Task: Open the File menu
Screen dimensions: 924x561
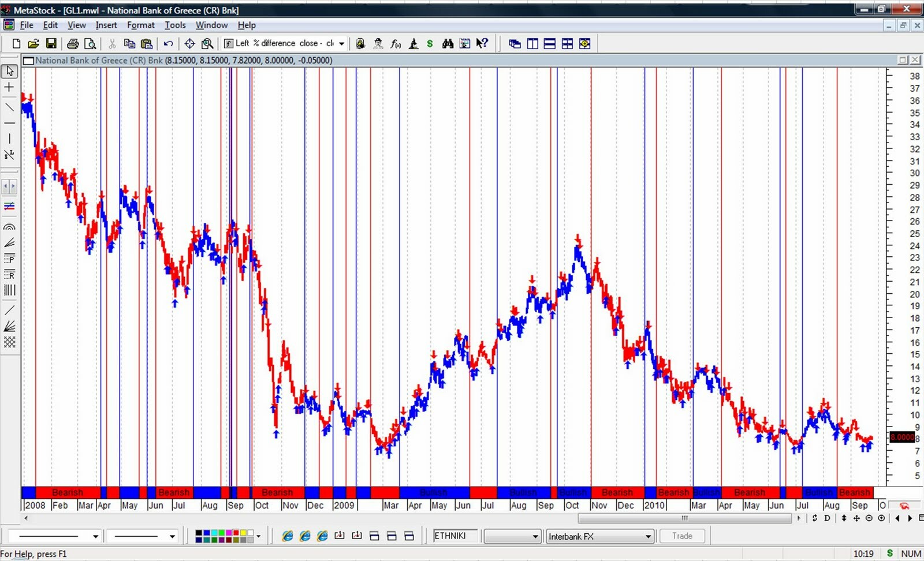Action: 27,25
